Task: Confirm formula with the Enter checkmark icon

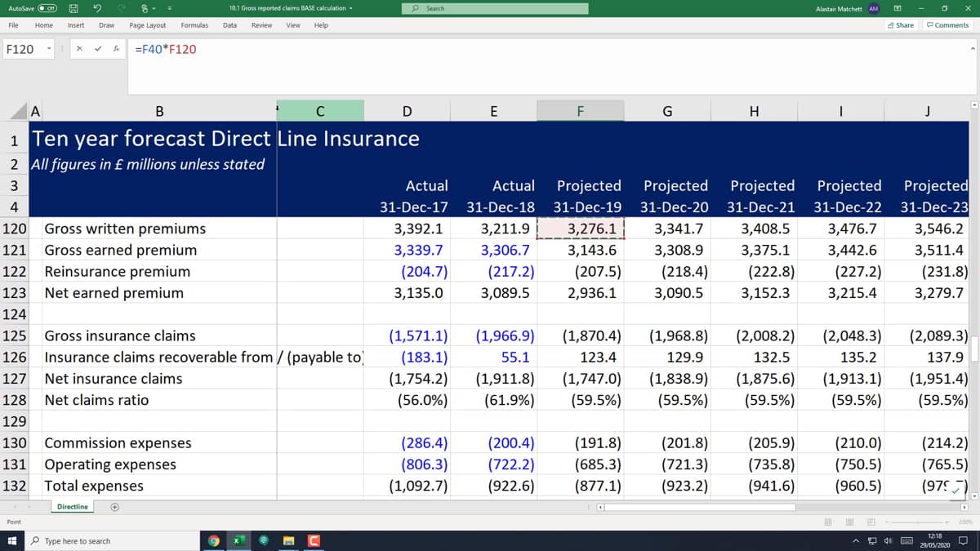Action: coord(100,49)
